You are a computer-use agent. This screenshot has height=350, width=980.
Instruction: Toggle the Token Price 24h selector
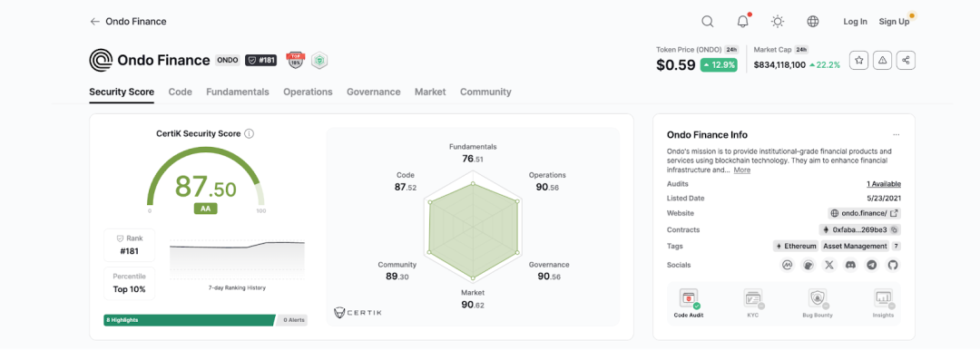(x=732, y=49)
